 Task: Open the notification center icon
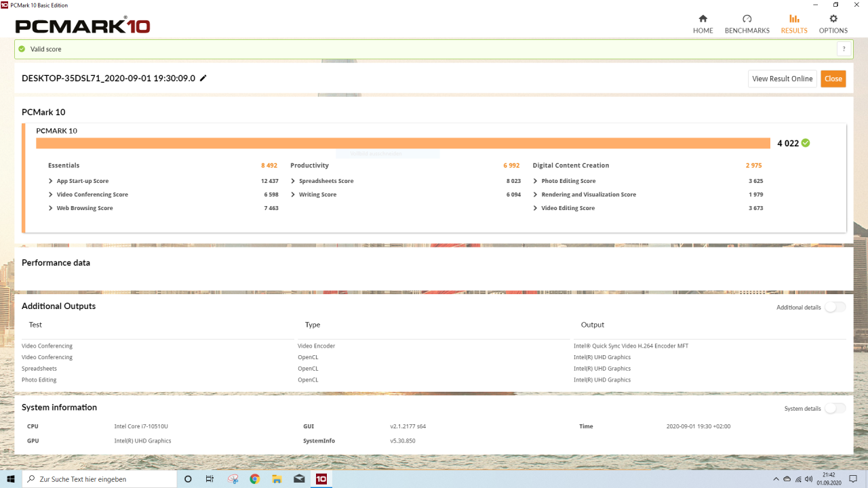tap(854, 479)
